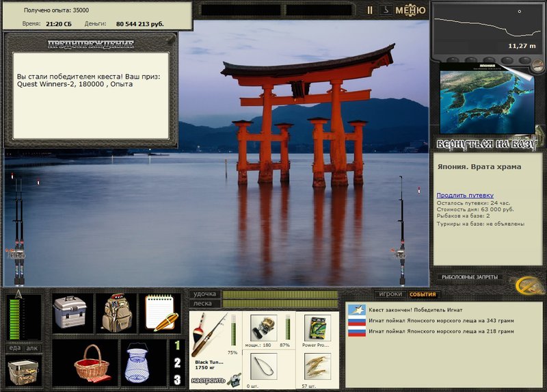Pause the game with pause button
Image resolution: width=547 pixels, height=392 pixels.
click(x=370, y=10)
